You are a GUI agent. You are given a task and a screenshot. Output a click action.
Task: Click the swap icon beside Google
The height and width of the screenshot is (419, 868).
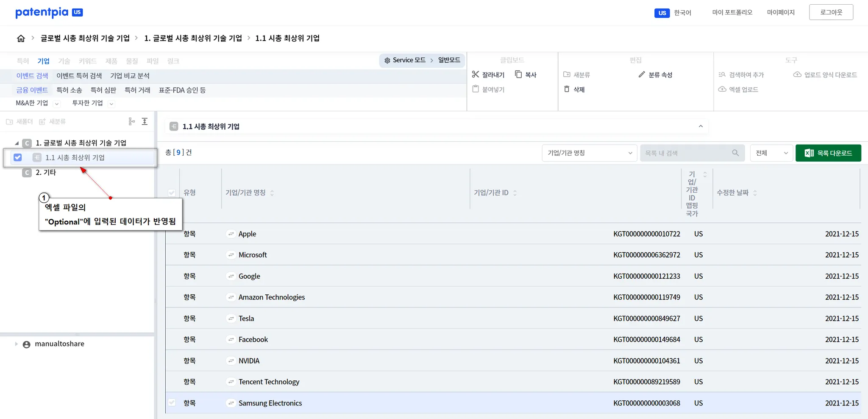231,276
